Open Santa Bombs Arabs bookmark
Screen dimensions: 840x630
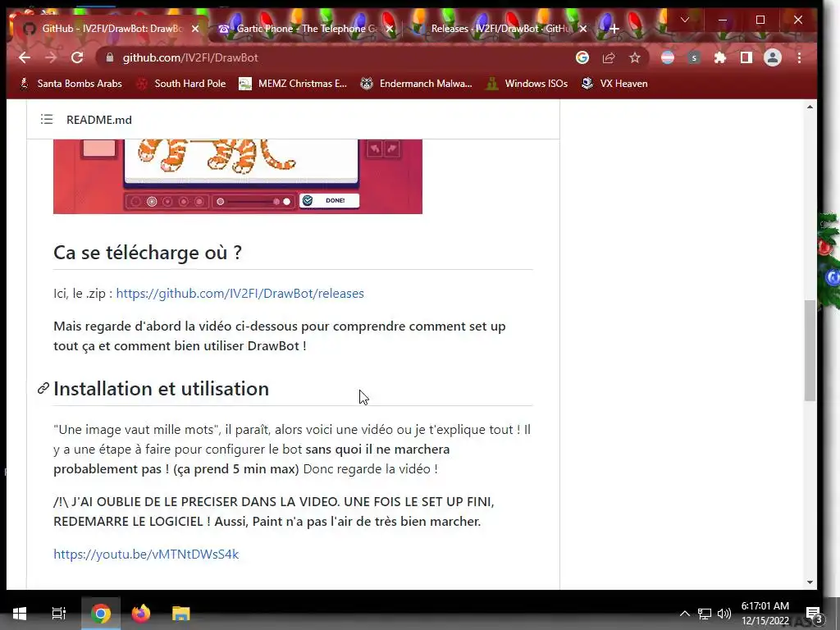pyautogui.click(x=71, y=84)
